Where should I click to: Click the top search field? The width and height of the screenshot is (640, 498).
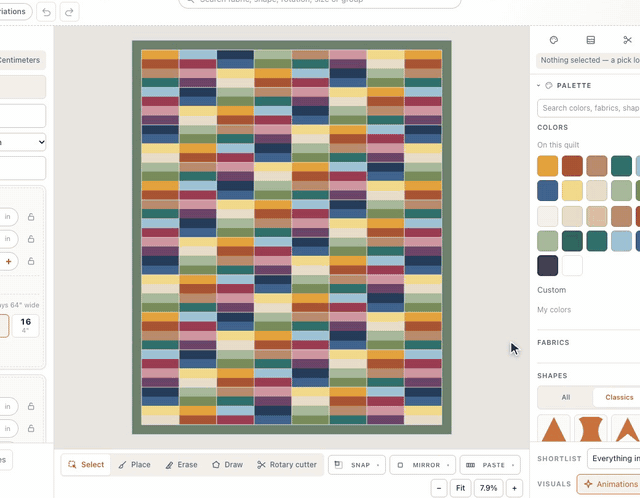(x=320, y=3)
